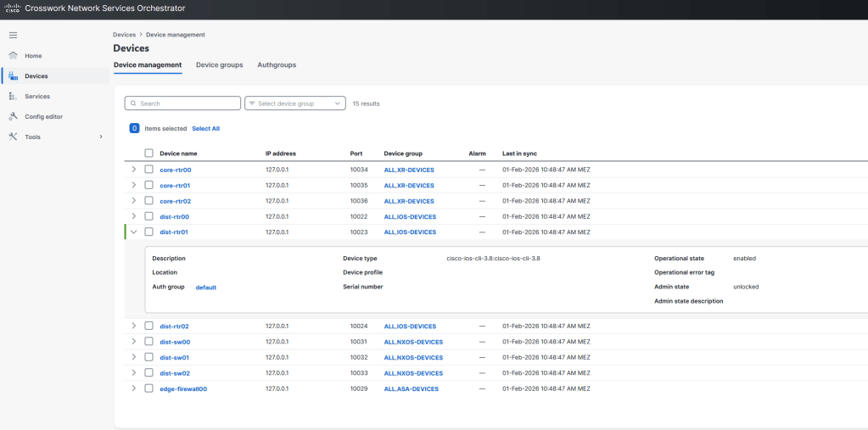The width and height of the screenshot is (868, 430).
Task: Select the edge-firewall00 row checkbox
Action: tap(149, 388)
